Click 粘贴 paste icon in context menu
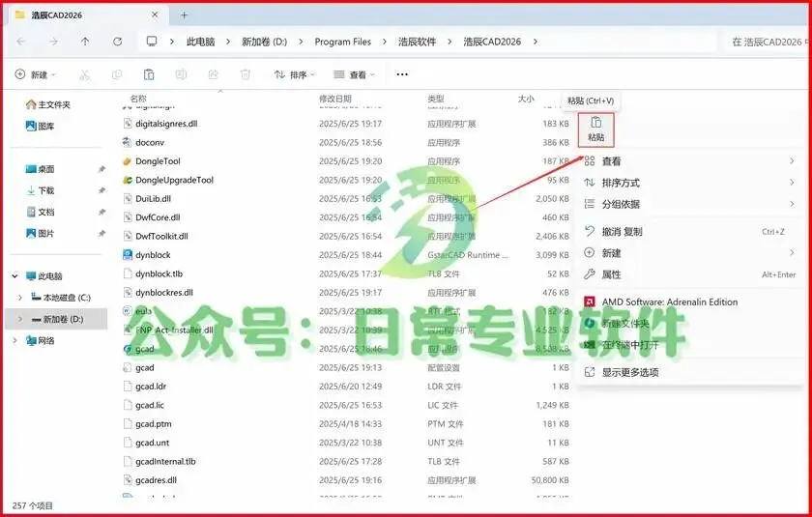 coord(596,129)
